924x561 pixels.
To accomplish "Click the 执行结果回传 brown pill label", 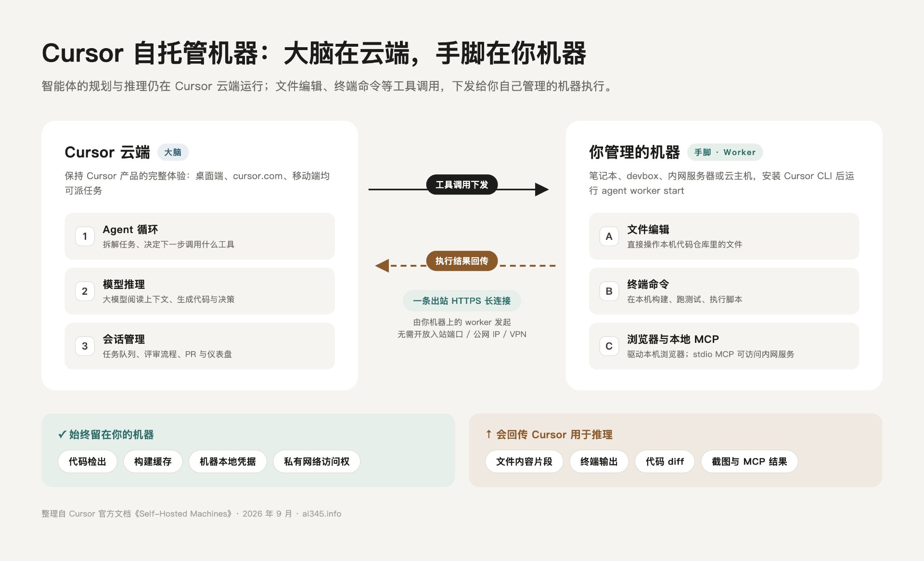I will tap(462, 261).
